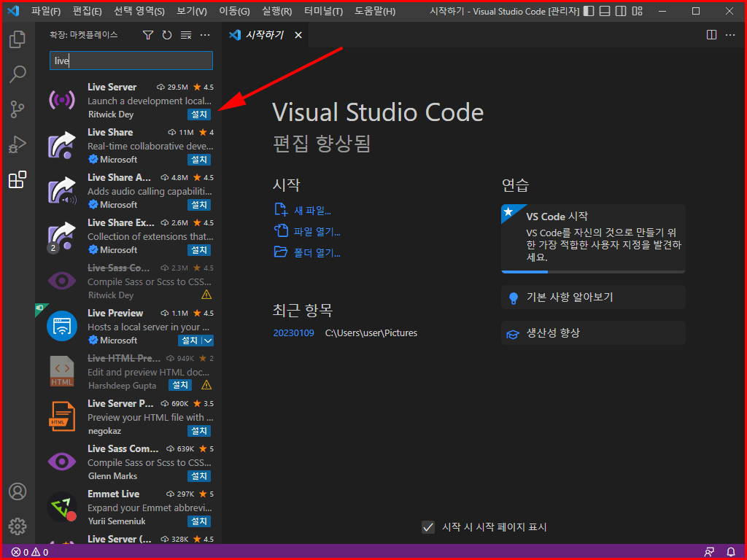Open notifications bell in status bar
The image size is (747, 560).
[x=731, y=553]
